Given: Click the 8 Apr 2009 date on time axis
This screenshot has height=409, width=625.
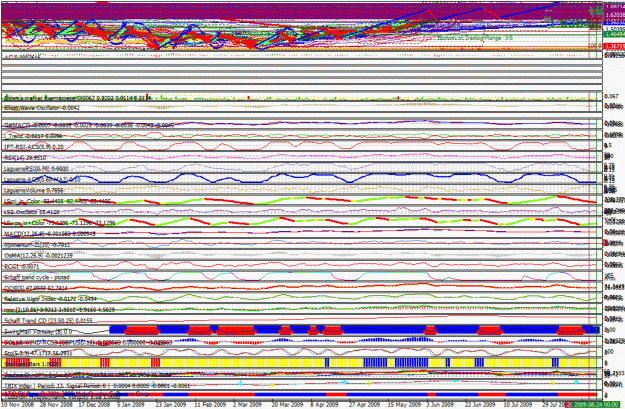Looking at the screenshot, I should 324,405.
